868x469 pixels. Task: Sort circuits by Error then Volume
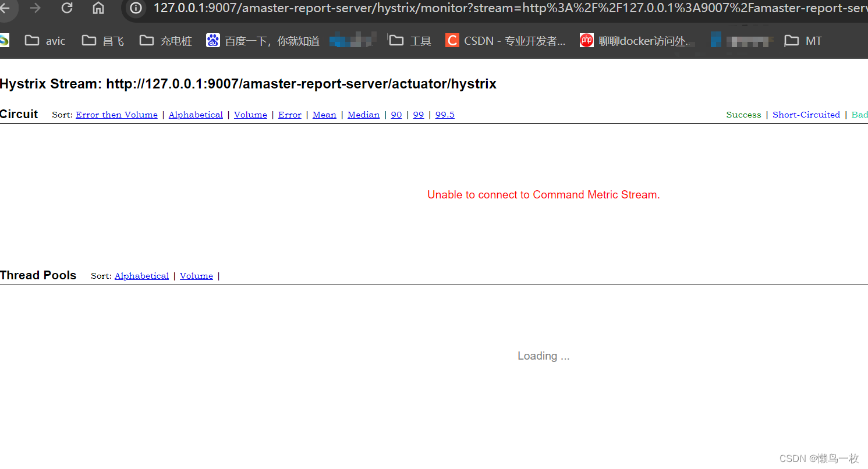pos(116,115)
